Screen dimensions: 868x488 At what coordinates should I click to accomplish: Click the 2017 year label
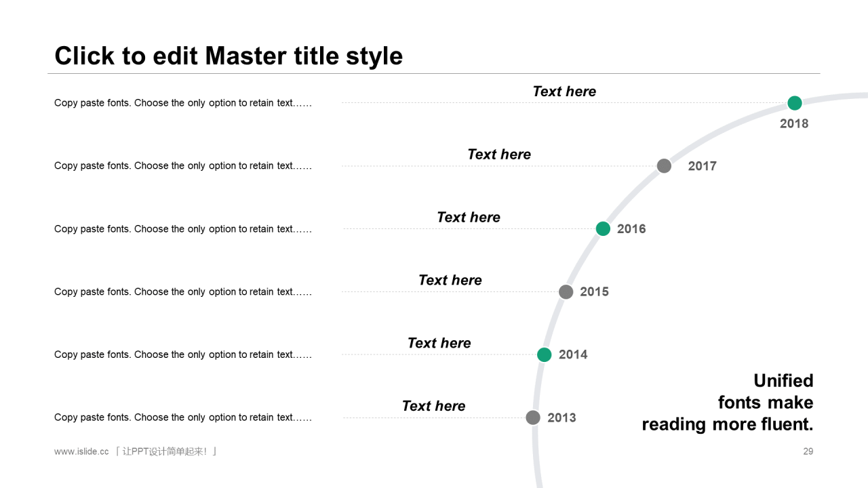702,166
